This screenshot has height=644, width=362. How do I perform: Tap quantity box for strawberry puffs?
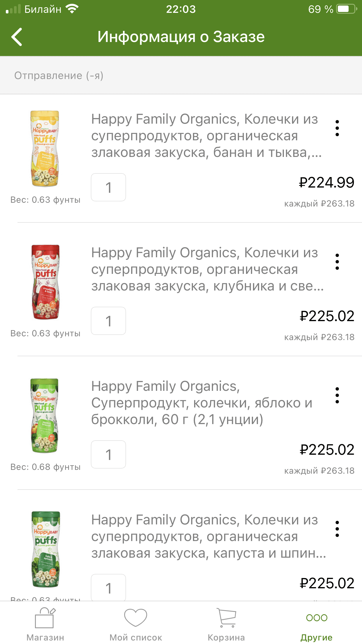(108, 321)
